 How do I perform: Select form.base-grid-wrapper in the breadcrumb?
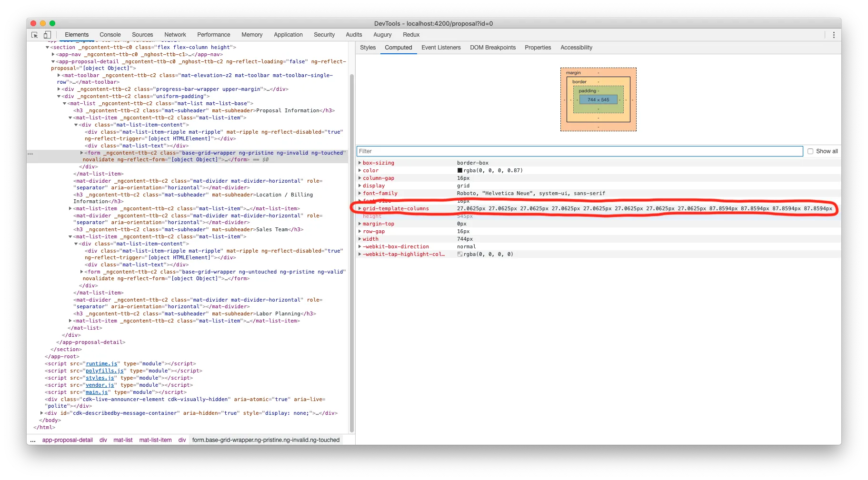(266, 441)
